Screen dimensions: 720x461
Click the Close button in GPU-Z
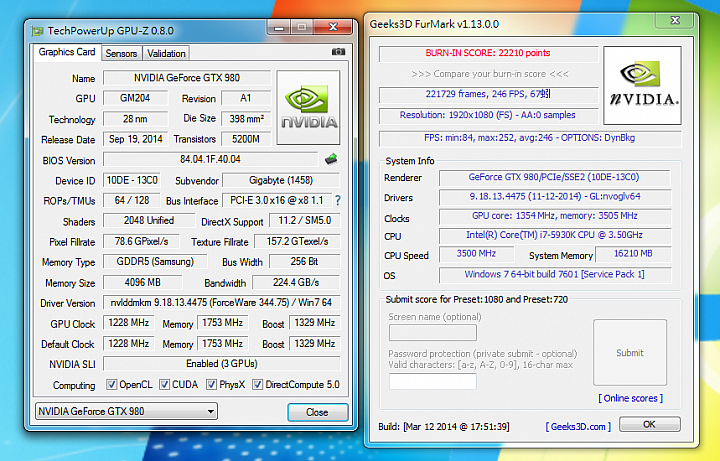pos(317,412)
